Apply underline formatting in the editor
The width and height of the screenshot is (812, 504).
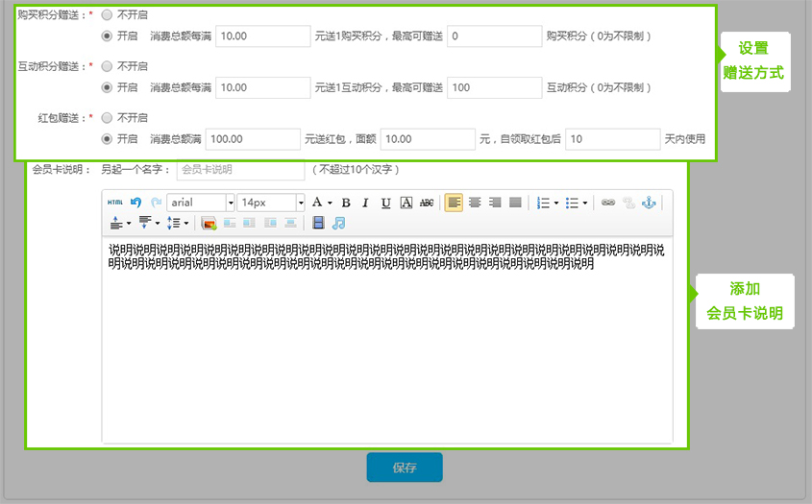pyautogui.click(x=385, y=203)
